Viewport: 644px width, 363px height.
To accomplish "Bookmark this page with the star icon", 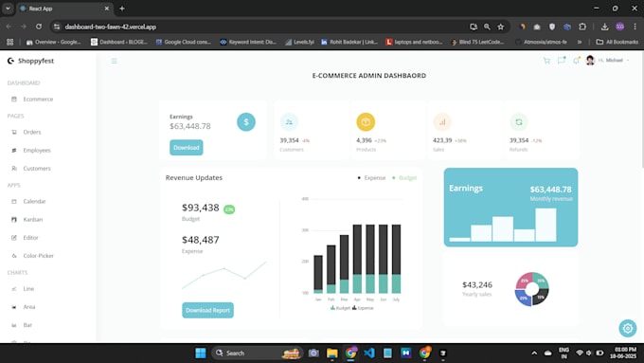I will click(x=501, y=27).
